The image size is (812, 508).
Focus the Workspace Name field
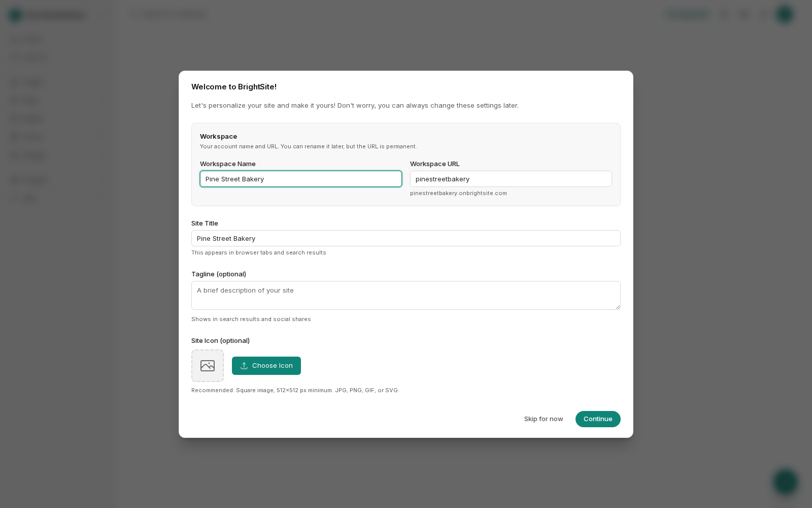[301, 179]
